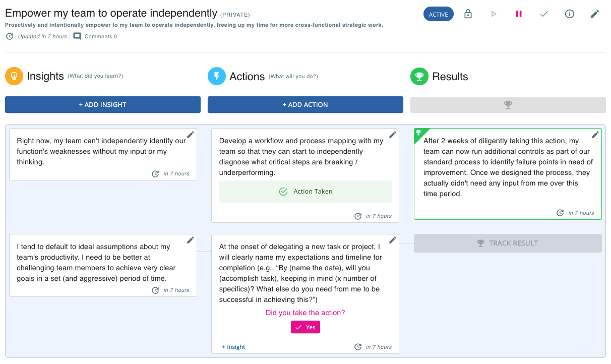
Task: Edit the goal title with pencil icon
Action: click(x=595, y=14)
